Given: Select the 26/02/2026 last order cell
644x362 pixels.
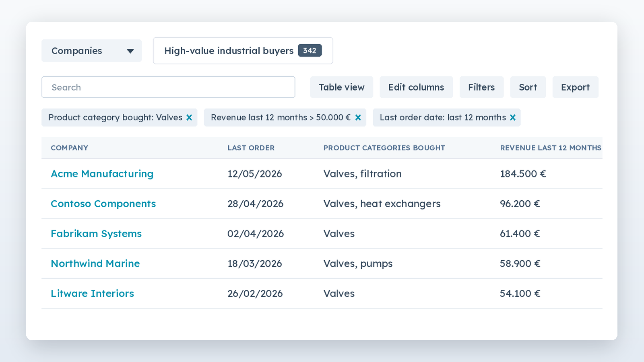Looking at the screenshot, I should pyautogui.click(x=255, y=293).
